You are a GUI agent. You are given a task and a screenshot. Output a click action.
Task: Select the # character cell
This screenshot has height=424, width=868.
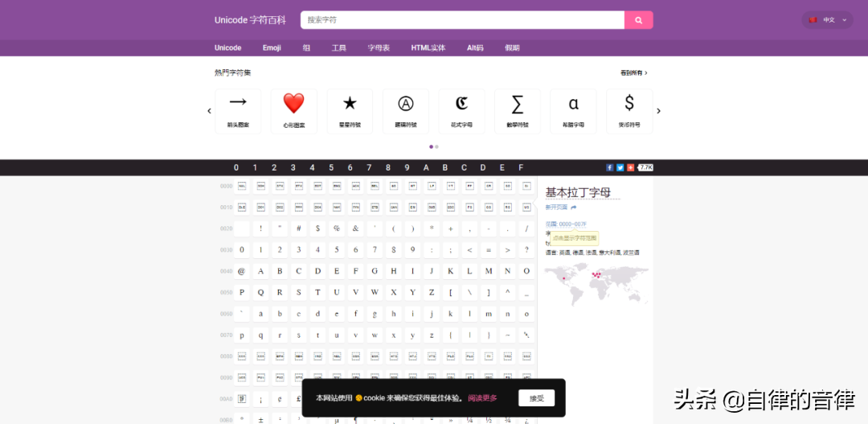click(299, 228)
